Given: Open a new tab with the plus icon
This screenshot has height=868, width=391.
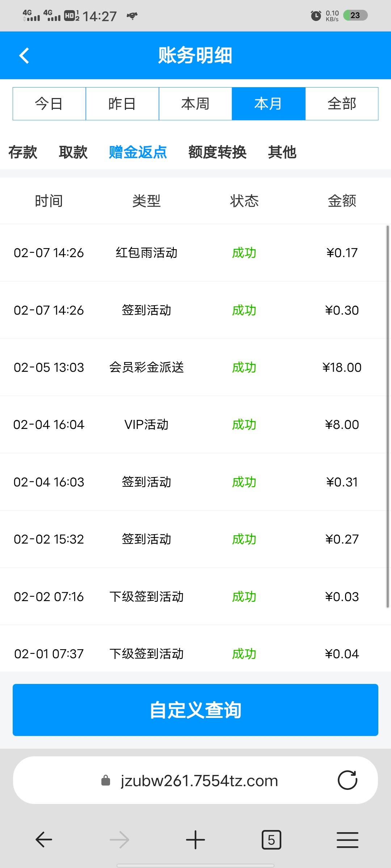Looking at the screenshot, I should click(195, 839).
